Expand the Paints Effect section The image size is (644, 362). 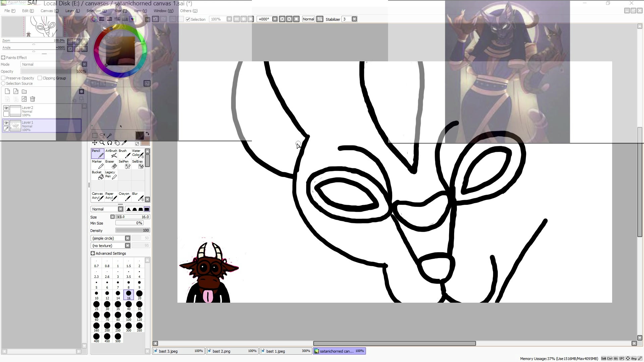click(3, 58)
